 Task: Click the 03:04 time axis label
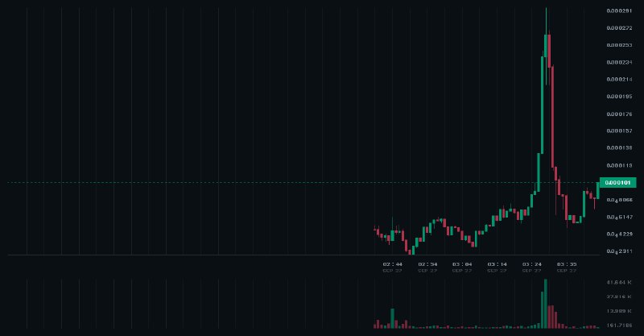pyautogui.click(x=462, y=264)
